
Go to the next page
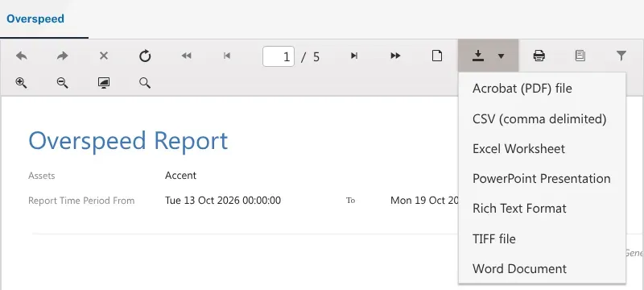pos(354,56)
